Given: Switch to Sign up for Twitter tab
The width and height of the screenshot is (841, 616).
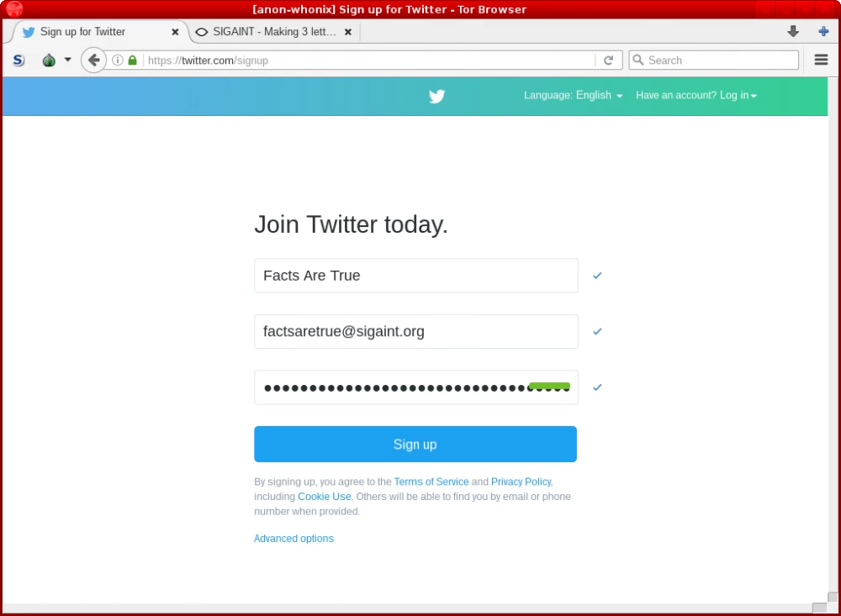Looking at the screenshot, I should (x=99, y=32).
